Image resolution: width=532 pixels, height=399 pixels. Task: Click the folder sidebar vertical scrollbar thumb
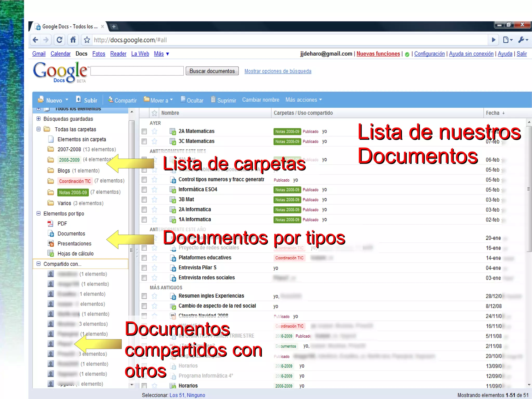(x=132, y=250)
